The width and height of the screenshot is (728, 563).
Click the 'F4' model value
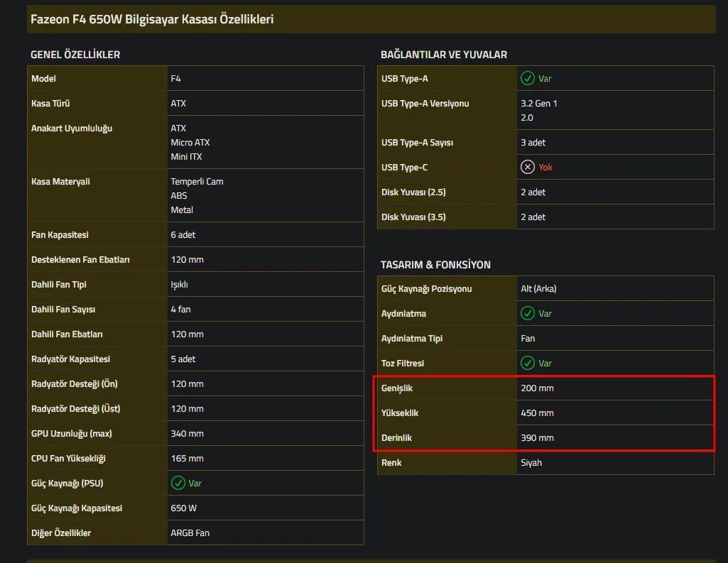175,78
